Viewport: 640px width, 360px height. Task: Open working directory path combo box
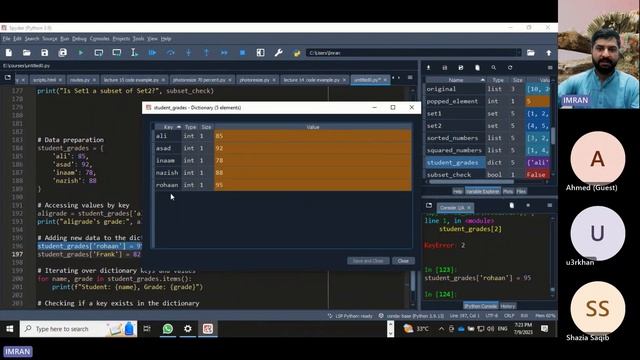tap(414, 53)
